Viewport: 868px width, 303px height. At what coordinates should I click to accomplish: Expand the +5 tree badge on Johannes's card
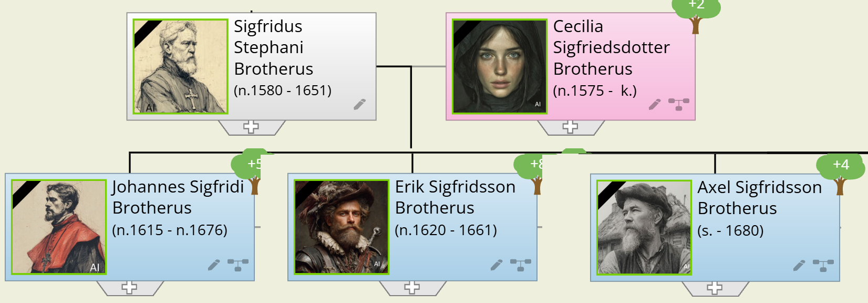click(x=253, y=166)
